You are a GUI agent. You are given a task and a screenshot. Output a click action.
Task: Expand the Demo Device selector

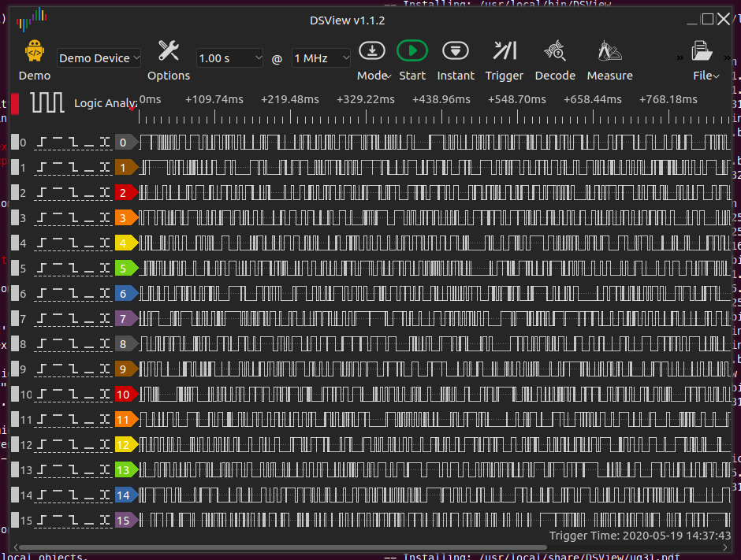point(99,58)
